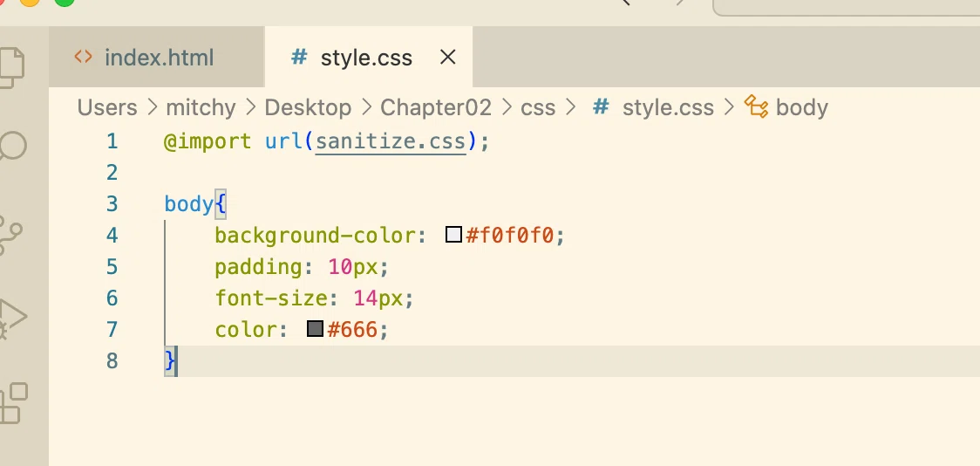Viewport: 980px width, 466px height.
Task: Click the #666 hex value text
Action: click(x=352, y=330)
